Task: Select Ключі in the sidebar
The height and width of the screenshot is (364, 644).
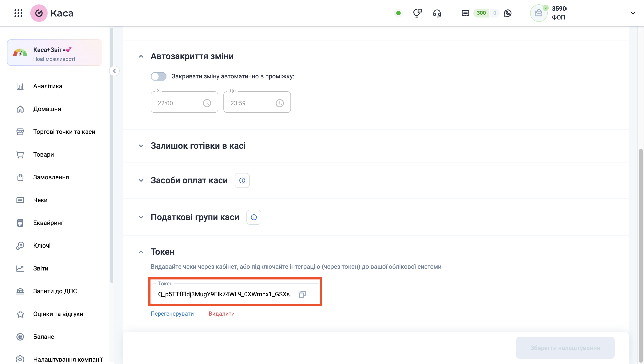Action: point(41,245)
